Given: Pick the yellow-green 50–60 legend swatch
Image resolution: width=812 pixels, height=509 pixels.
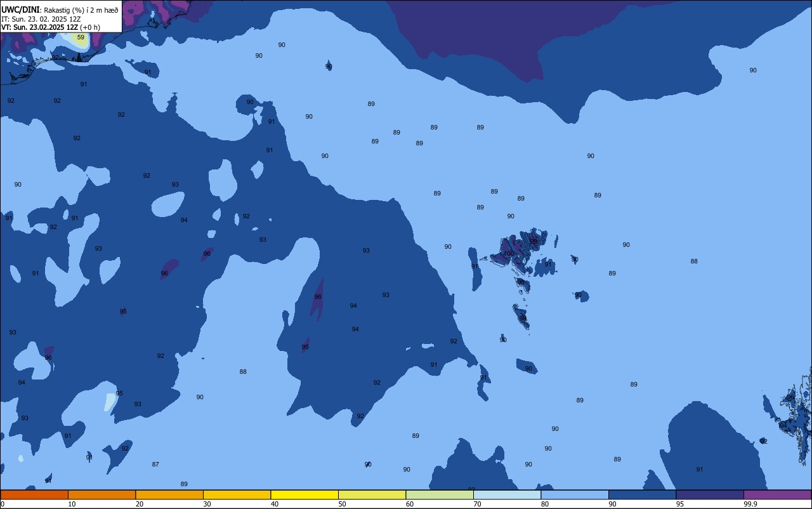Looking at the screenshot, I should pos(372,494).
